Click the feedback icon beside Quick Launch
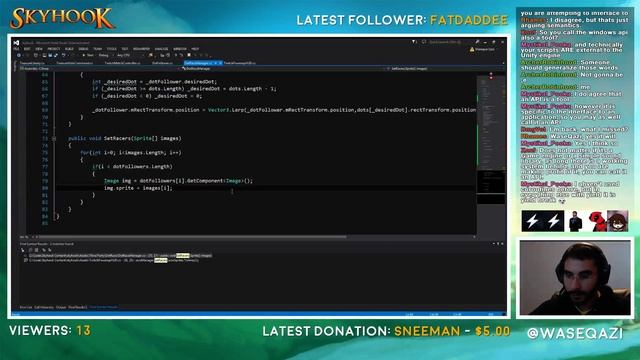The width and height of the screenshot is (640, 360). tap(424, 42)
